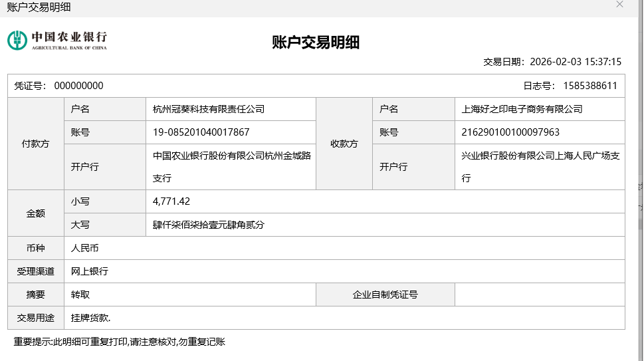Close the 账户交易明细 dialog window

coord(619,5)
